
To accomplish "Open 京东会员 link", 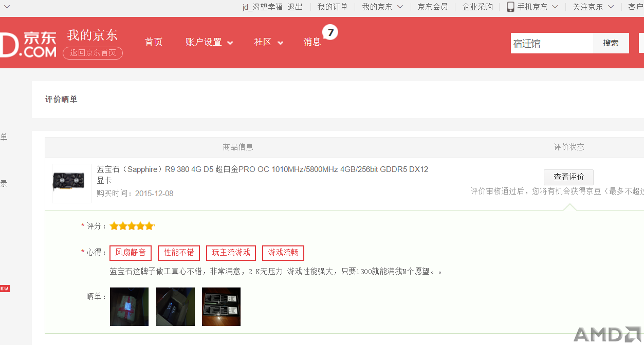I will (x=432, y=7).
